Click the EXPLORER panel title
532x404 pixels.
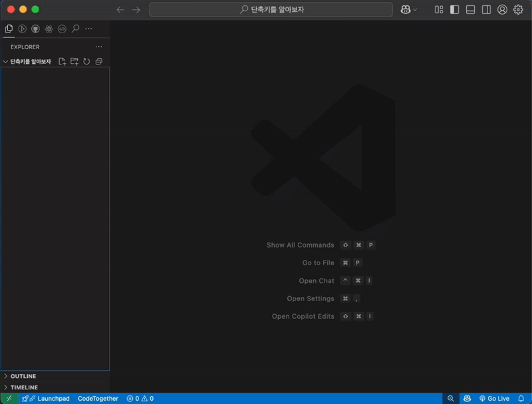click(25, 47)
